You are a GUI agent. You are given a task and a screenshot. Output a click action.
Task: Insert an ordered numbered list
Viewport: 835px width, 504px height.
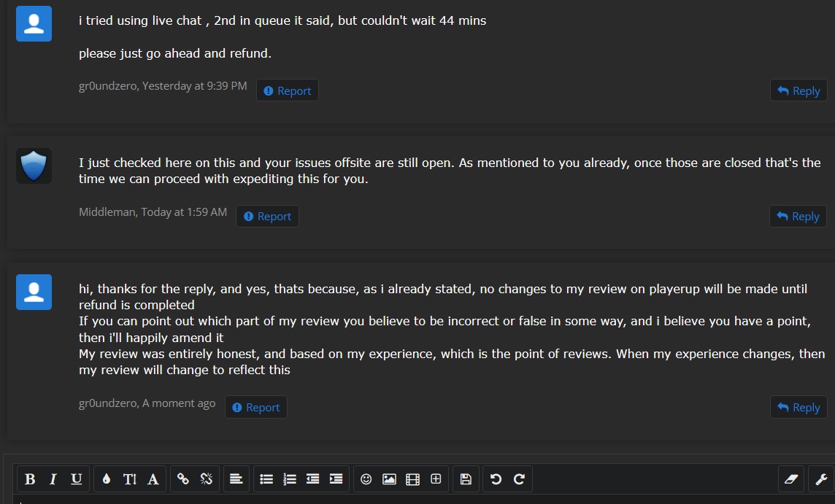pos(290,479)
